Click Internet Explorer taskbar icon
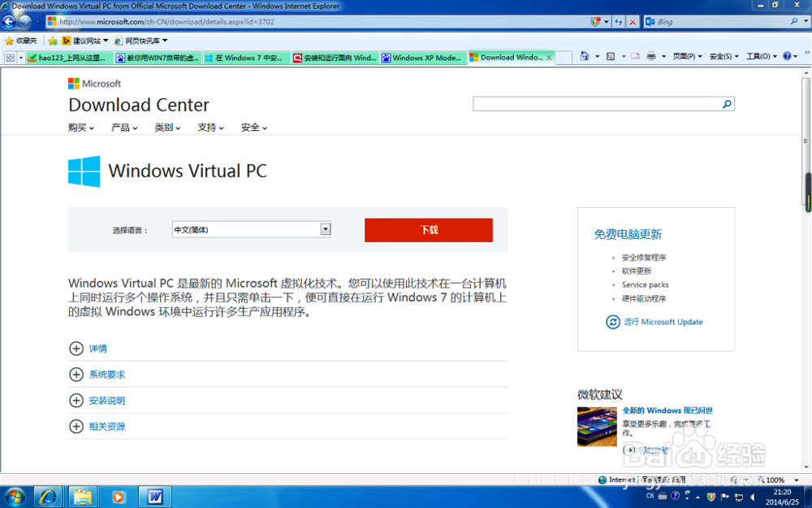Image resolution: width=812 pixels, height=508 pixels. pos(49,497)
